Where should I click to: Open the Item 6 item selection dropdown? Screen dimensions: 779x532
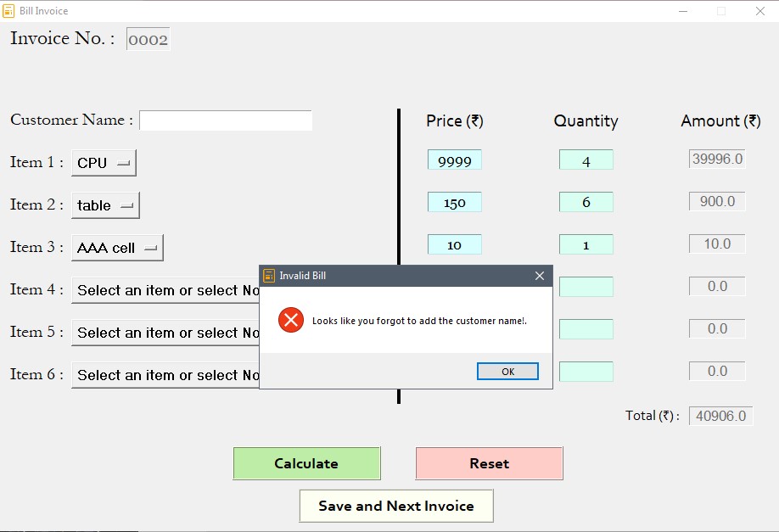[x=165, y=375]
